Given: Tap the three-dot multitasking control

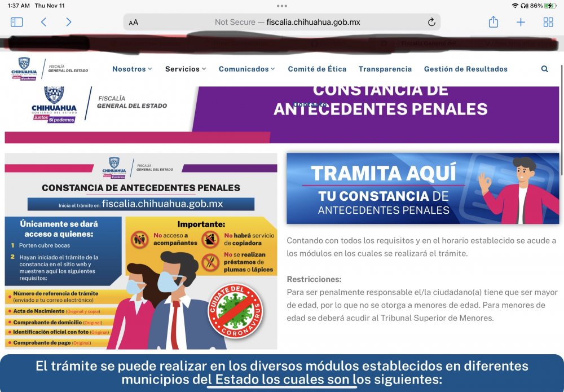Looking at the screenshot, I should click(282, 6).
